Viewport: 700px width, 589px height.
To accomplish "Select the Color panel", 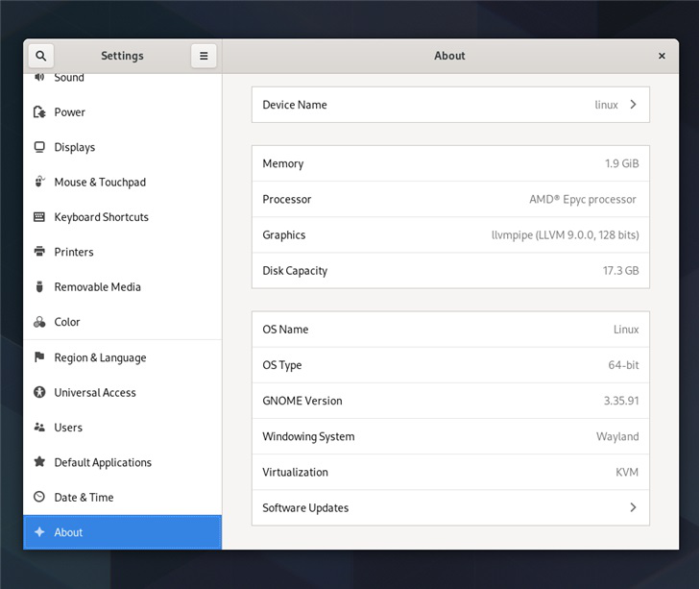I will [122, 322].
